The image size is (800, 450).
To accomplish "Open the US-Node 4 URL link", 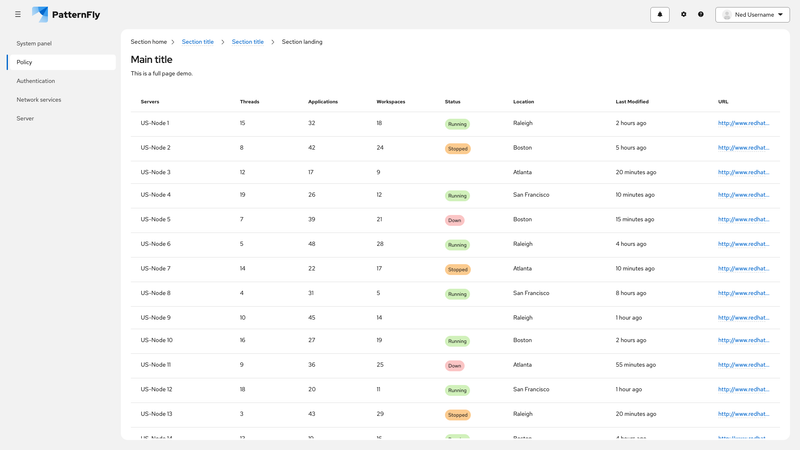I will coord(743,194).
